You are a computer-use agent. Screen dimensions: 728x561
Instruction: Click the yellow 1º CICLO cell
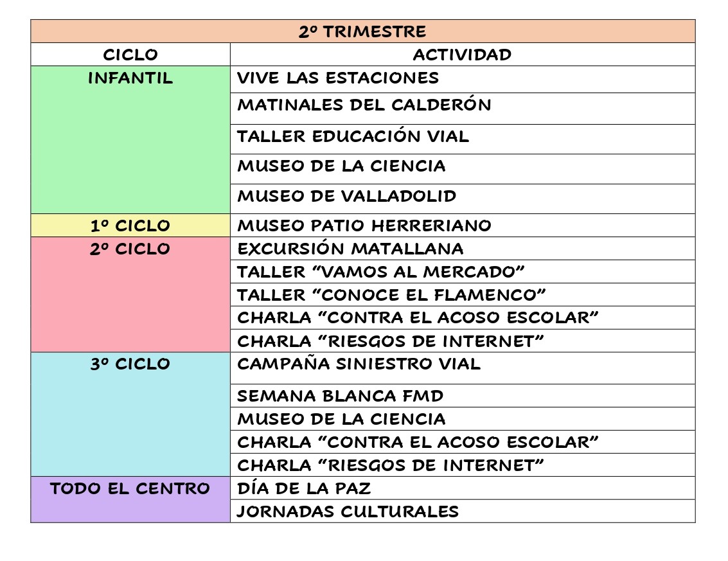coord(130,226)
